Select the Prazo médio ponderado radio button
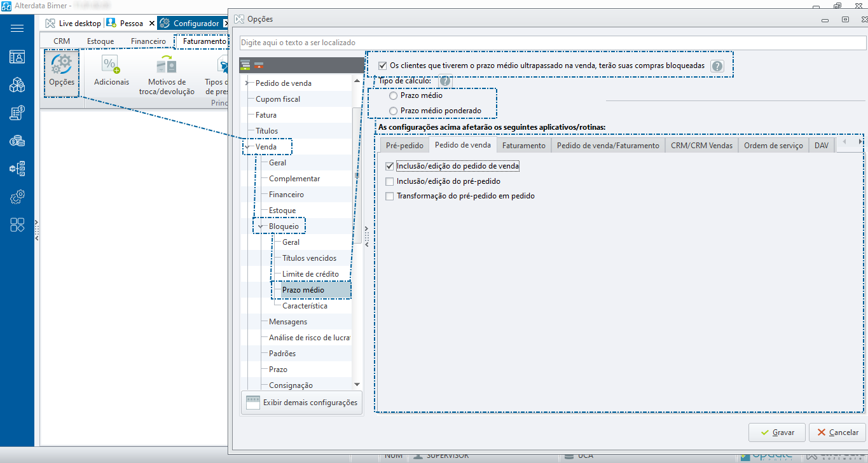 tap(394, 111)
